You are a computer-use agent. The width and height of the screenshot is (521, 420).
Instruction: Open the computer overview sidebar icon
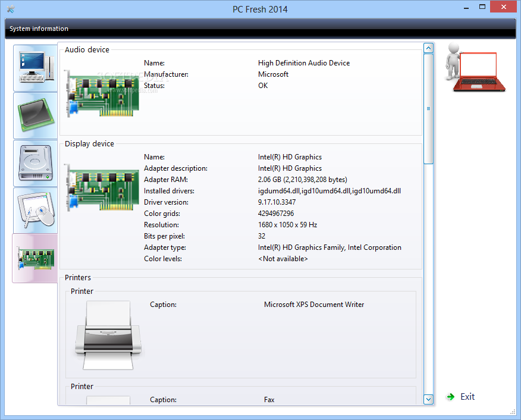pyautogui.click(x=36, y=68)
